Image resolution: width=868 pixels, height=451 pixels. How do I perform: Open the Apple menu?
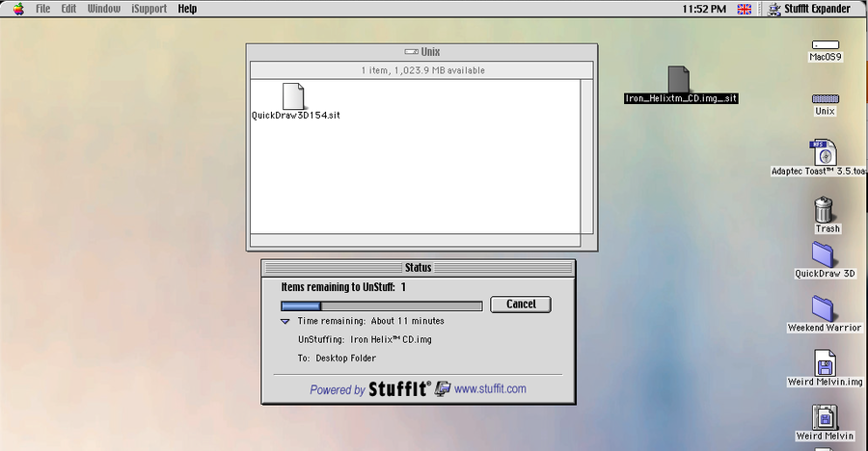[19, 9]
